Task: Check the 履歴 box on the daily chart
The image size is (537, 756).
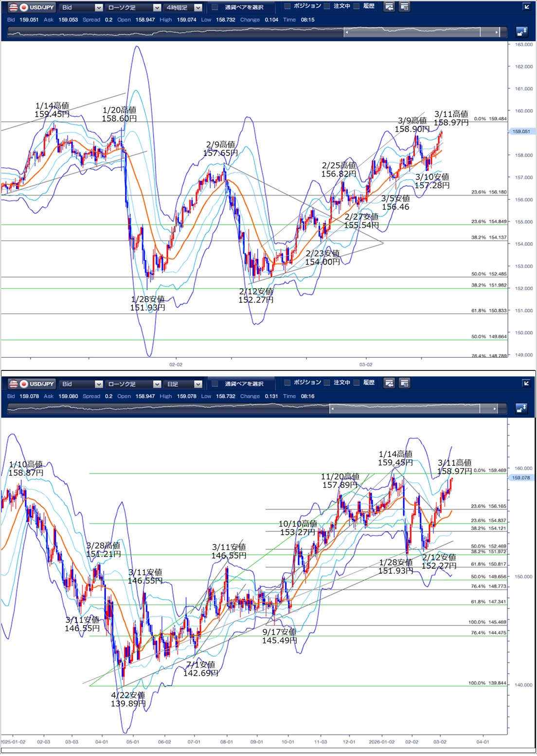Action: pyautogui.click(x=357, y=383)
